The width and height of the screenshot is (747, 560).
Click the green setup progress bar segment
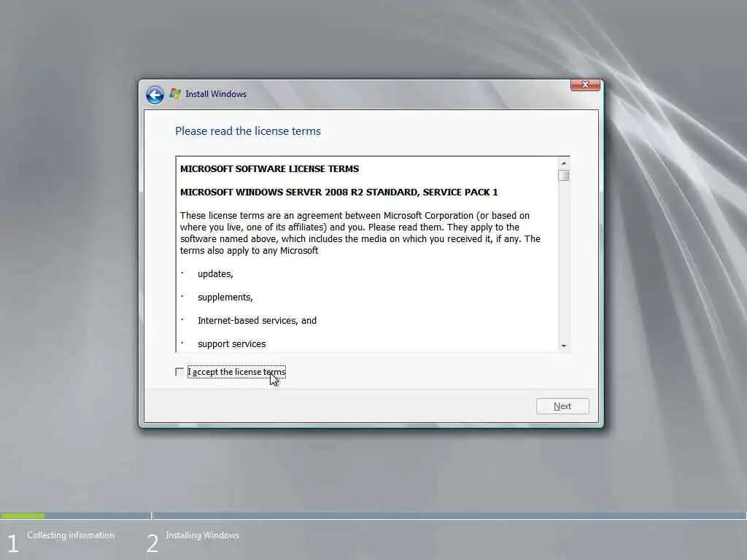click(23, 516)
